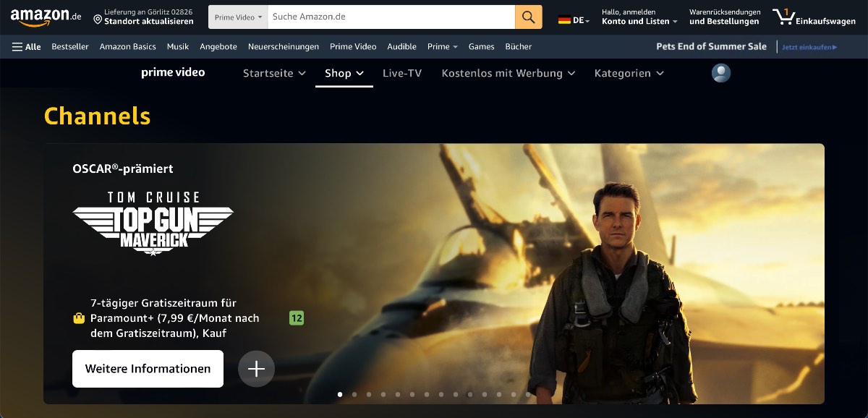The width and height of the screenshot is (868, 418).
Task: Click Standort aktualisieren link
Action: coord(148,22)
